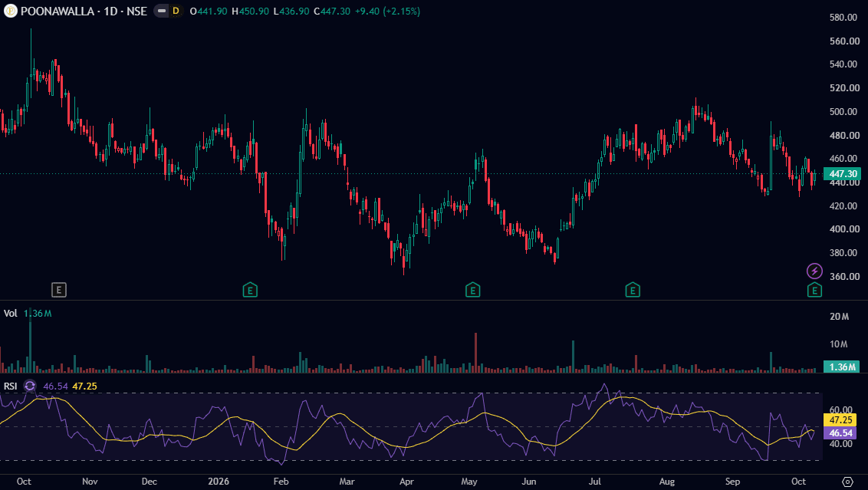Click the RSI value 46.54 in legend

55,386
